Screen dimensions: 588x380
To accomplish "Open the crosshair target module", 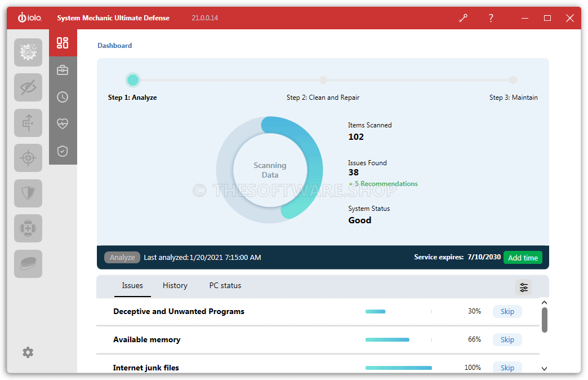I will 28,158.
